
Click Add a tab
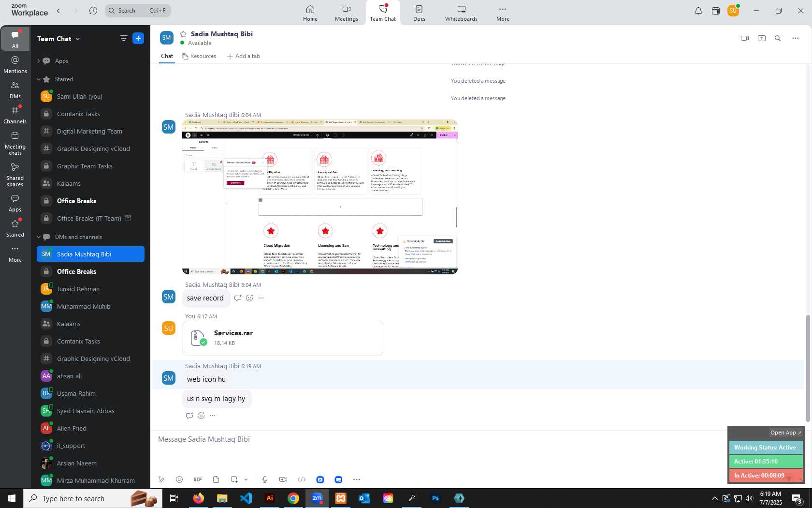[244, 56]
